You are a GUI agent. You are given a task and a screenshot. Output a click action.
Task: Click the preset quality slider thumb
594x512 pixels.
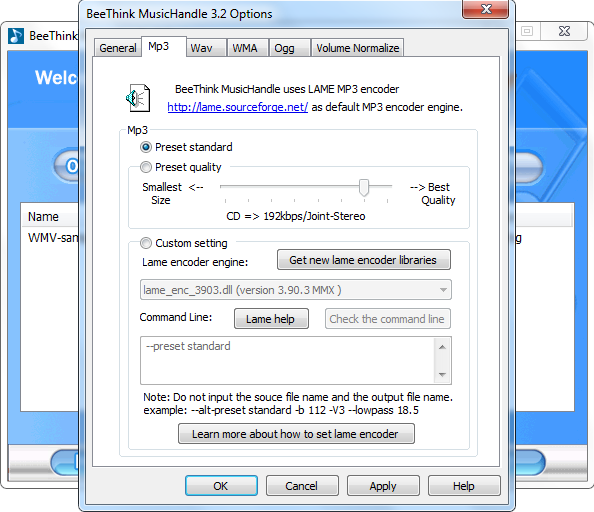coord(364,187)
